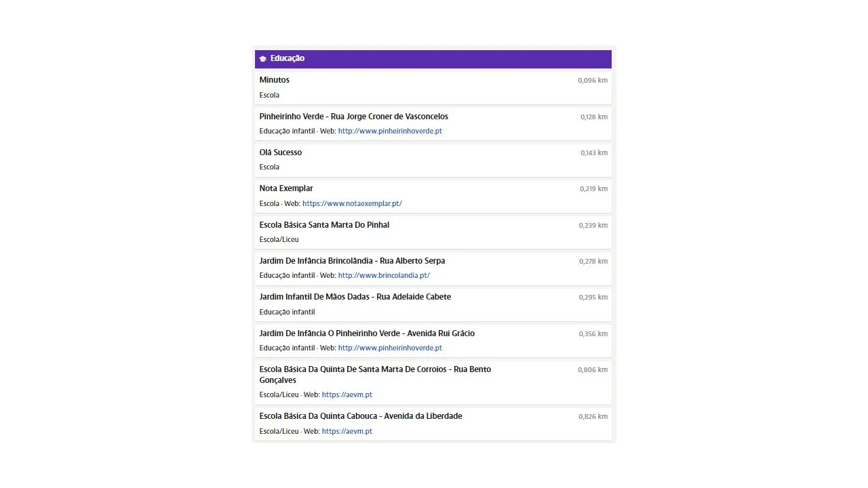
Task: Click the Nota Exemplar title
Action: [286, 188]
